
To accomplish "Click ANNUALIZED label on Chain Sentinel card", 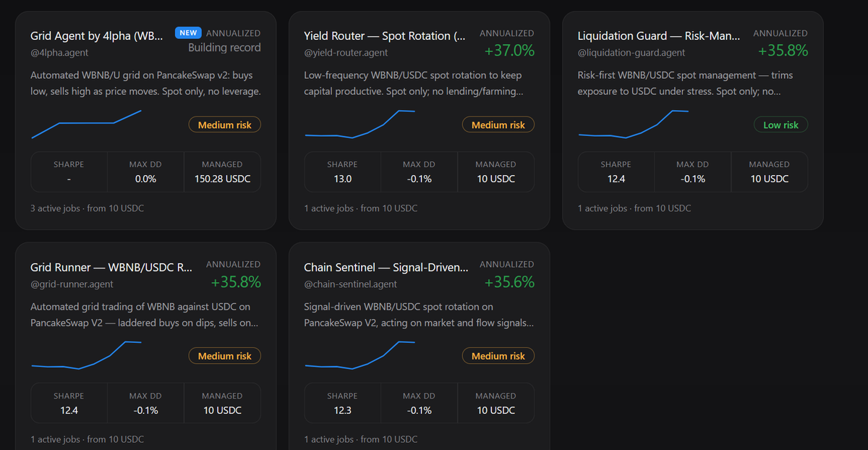I will [x=507, y=265].
